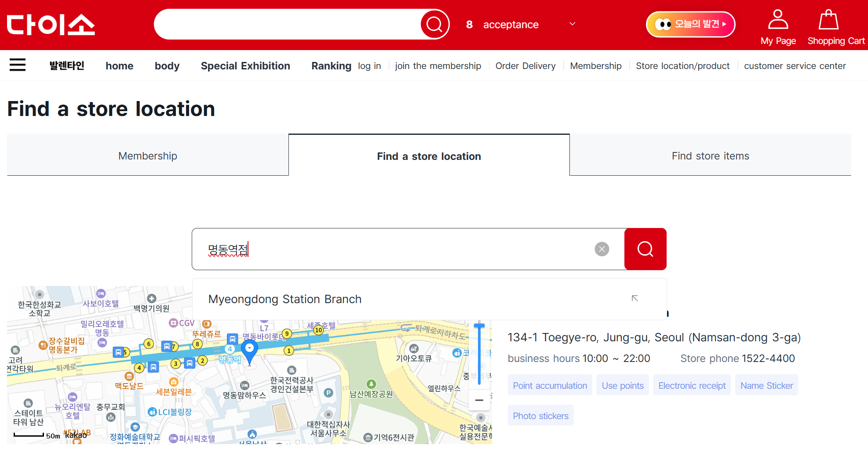Switch to the Find store items tab
Screen dimensions: 868x474
point(710,156)
